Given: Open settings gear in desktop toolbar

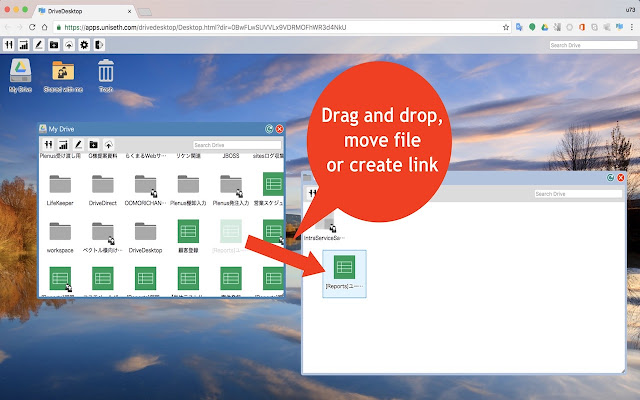Looking at the screenshot, I should tap(84, 44).
